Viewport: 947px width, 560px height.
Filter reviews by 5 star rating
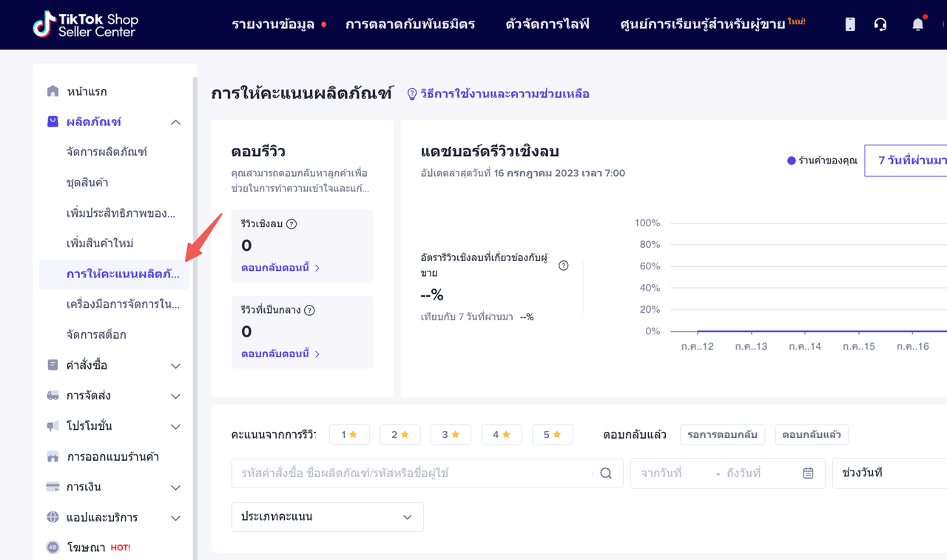552,435
